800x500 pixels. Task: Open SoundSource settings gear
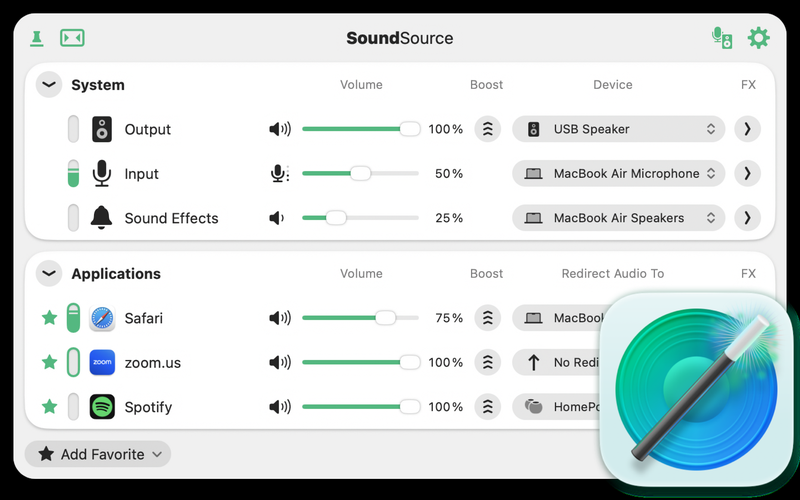pyautogui.click(x=759, y=38)
